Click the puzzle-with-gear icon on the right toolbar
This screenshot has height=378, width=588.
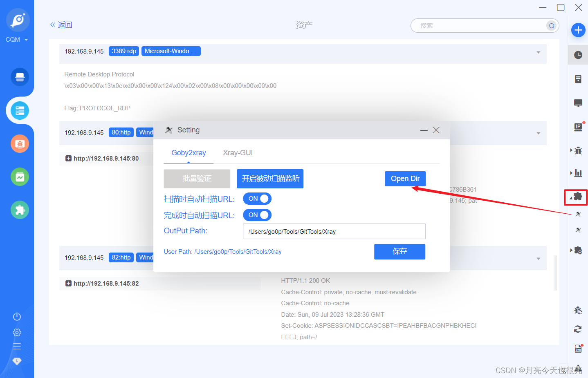578,250
